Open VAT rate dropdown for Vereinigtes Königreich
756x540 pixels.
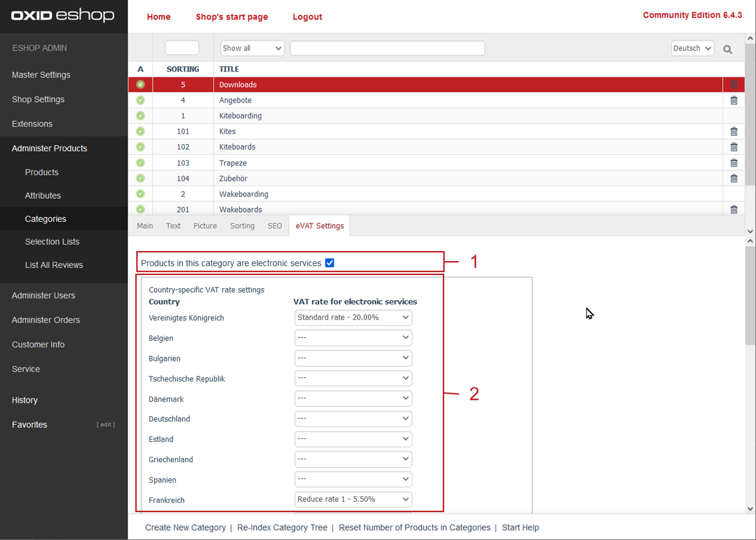pyautogui.click(x=353, y=317)
